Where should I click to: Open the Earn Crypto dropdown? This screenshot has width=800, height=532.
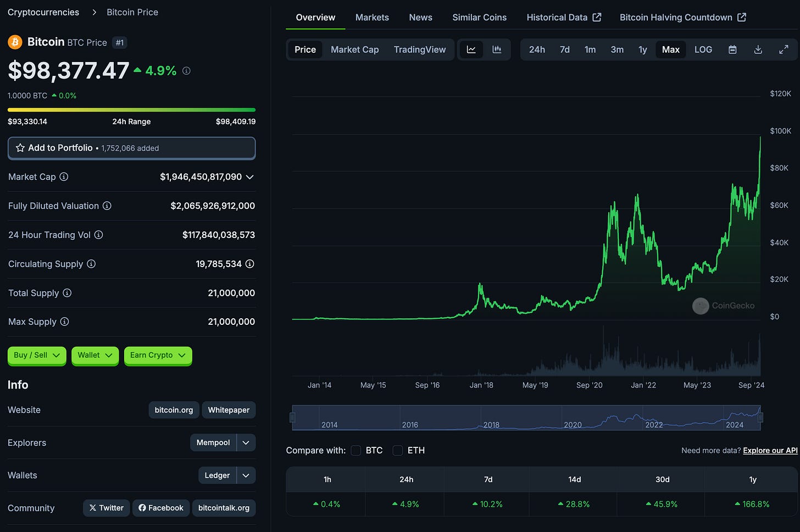(x=158, y=355)
